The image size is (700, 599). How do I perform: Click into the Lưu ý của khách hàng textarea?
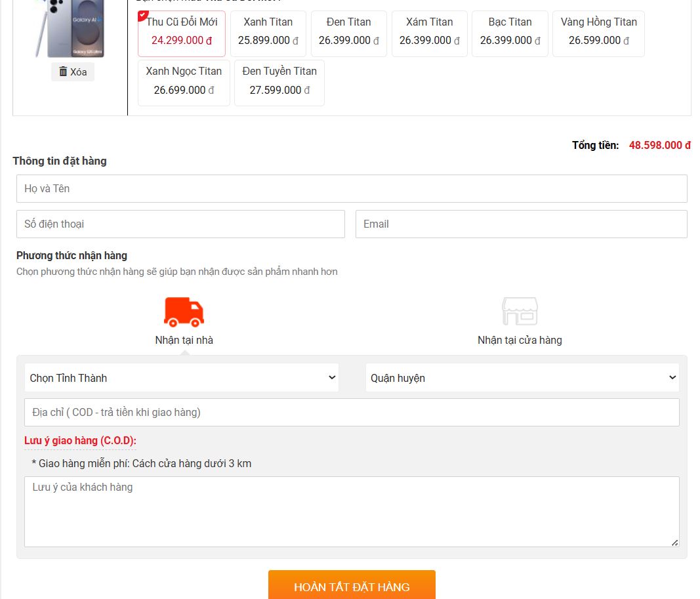(x=352, y=512)
